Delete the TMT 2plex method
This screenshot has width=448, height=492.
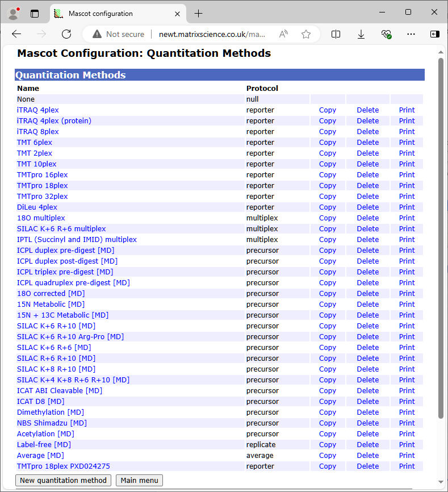point(368,153)
